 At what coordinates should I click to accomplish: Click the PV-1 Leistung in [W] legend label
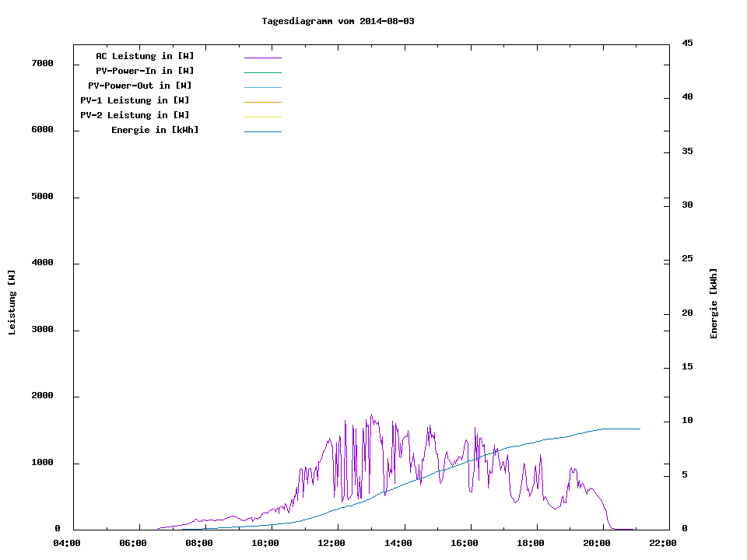coord(135,100)
